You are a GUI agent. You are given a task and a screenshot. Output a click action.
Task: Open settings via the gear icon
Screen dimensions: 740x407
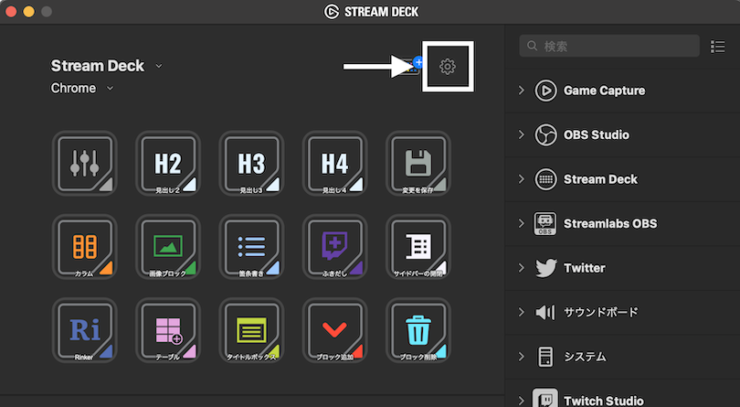447,67
